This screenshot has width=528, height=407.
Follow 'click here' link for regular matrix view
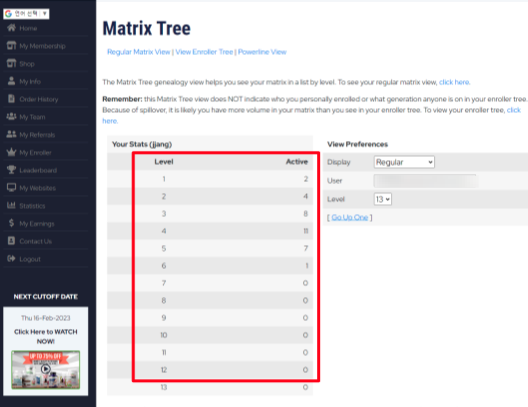tap(454, 82)
